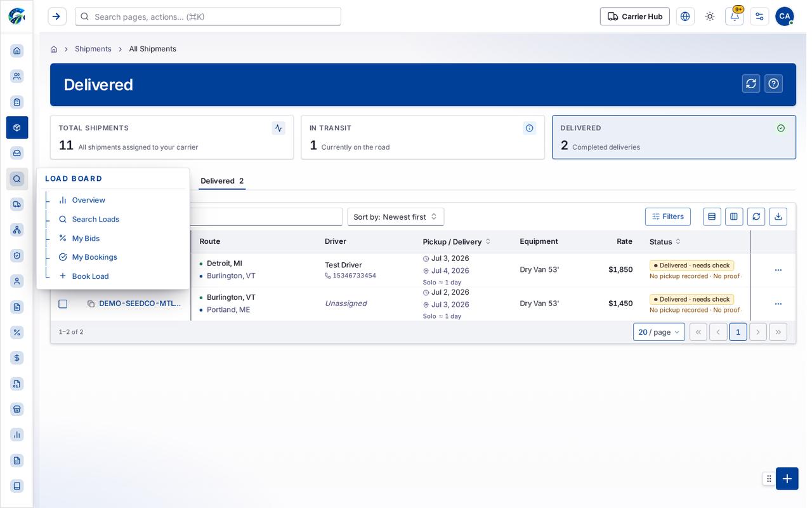
Task: Open the percent icon in the sidebar
Action: [17, 332]
